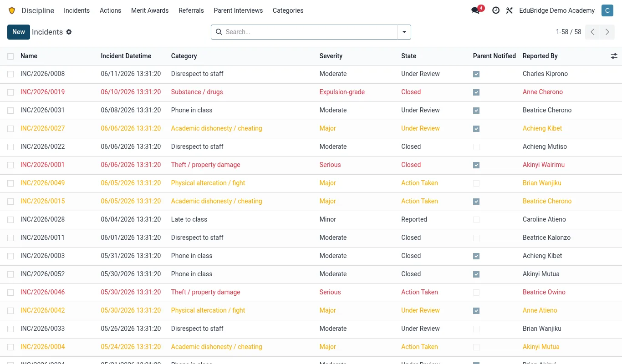Click reporter Beatrice Owino
Image resolution: width=622 pixels, height=364 pixels.
point(544,292)
